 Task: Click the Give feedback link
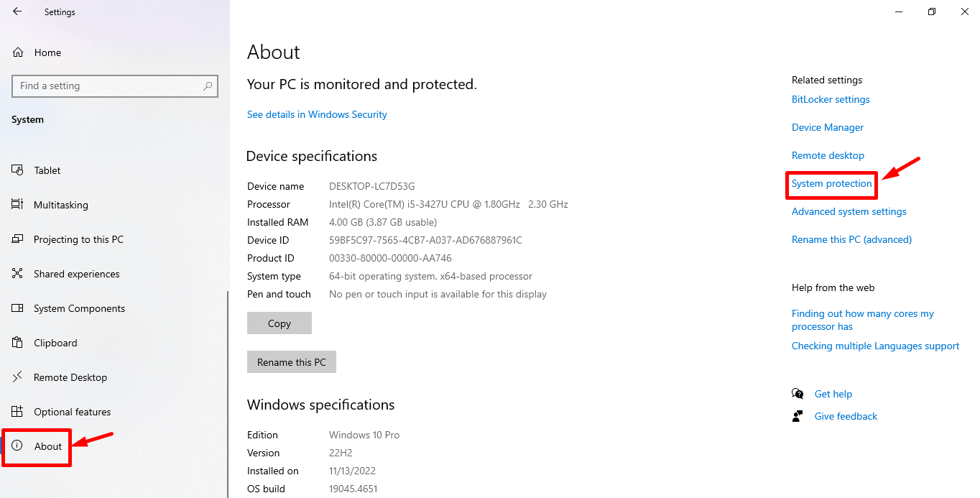click(846, 416)
